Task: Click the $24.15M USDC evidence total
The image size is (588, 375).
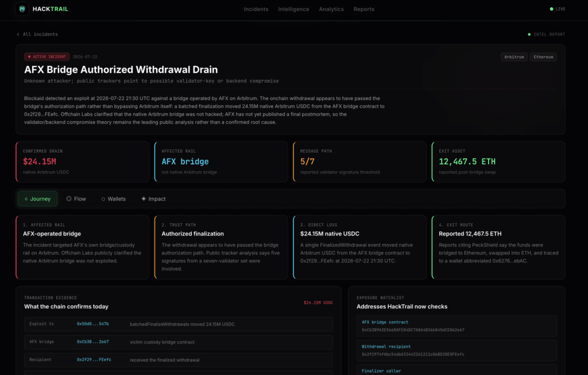Action: click(x=318, y=303)
